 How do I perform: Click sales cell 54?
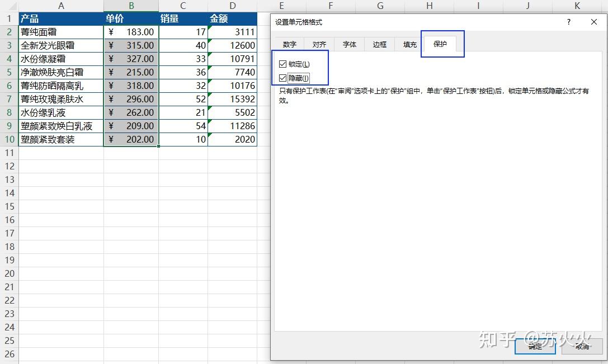pyautogui.click(x=183, y=126)
